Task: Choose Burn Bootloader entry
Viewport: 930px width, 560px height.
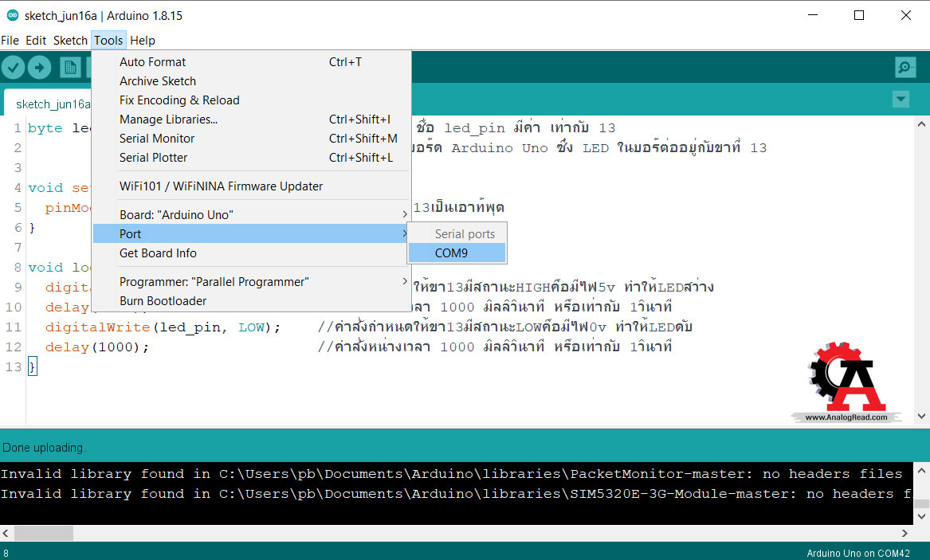Action: [x=252, y=301]
